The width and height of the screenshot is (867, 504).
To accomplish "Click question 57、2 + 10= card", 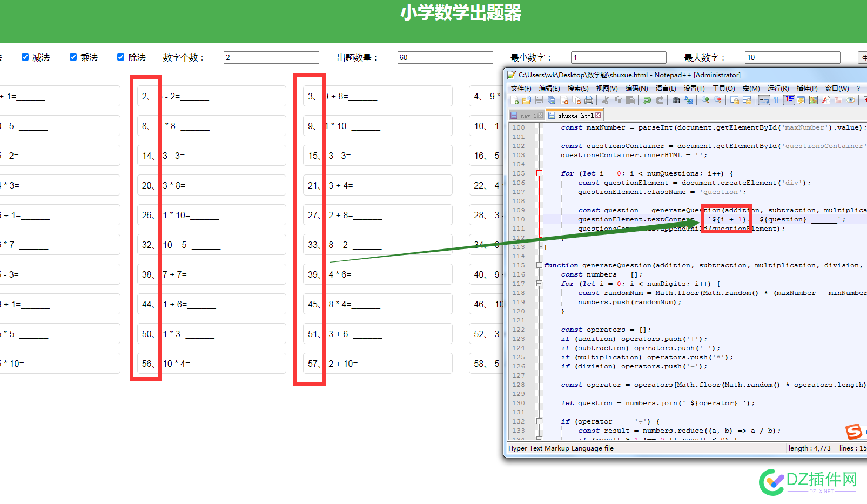I will (378, 364).
